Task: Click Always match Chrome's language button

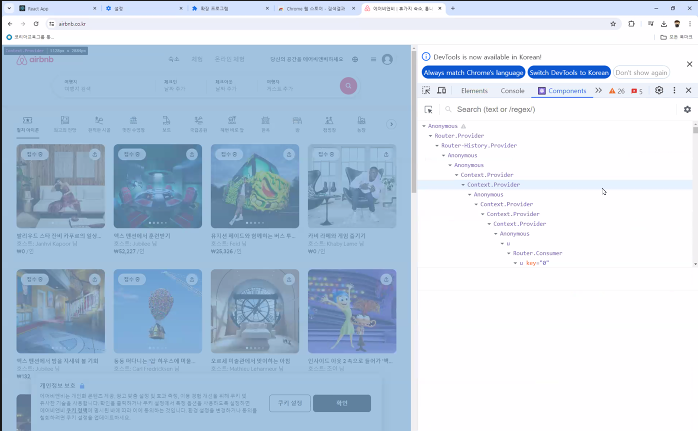Action: (474, 73)
